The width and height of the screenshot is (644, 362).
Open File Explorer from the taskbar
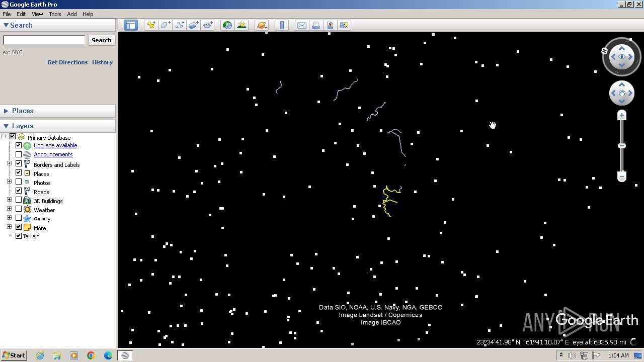click(x=57, y=355)
